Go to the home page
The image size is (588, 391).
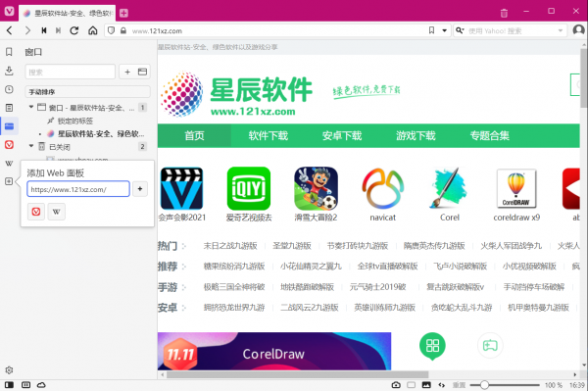coord(93,30)
